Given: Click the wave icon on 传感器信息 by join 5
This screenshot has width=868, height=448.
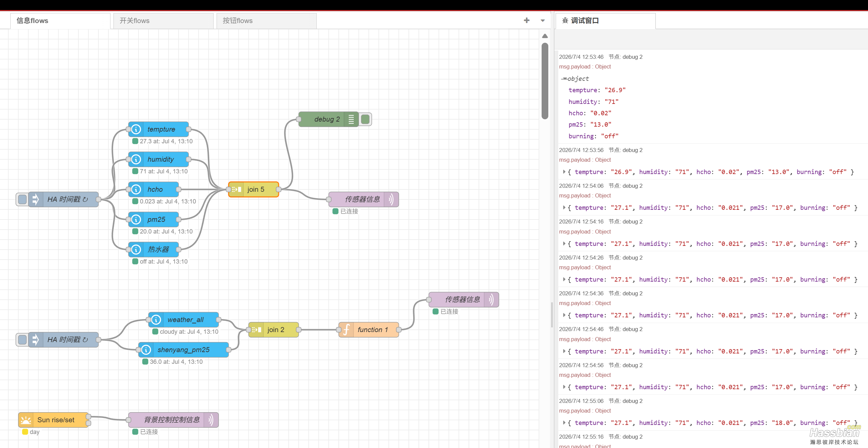Looking at the screenshot, I should click(391, 199).
